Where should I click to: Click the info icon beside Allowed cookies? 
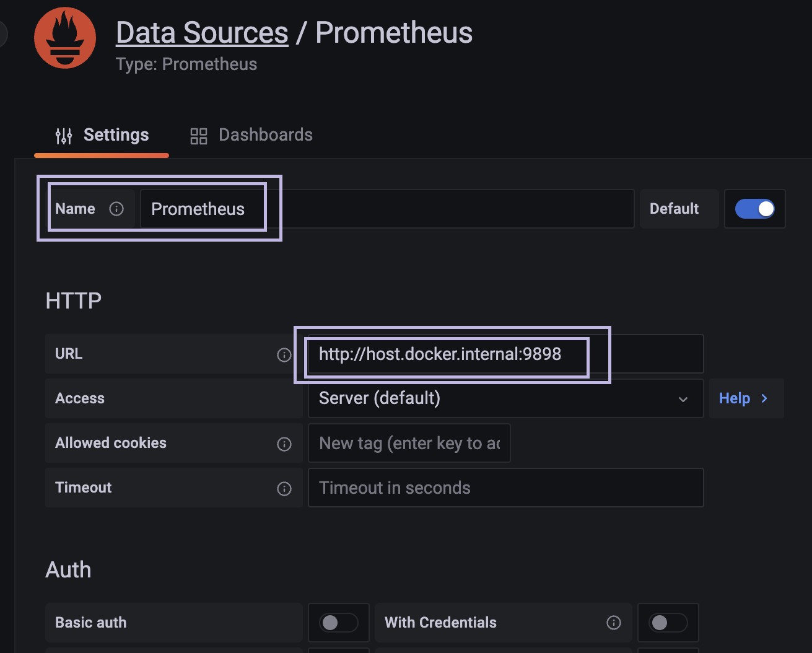[x=284, y=444]
